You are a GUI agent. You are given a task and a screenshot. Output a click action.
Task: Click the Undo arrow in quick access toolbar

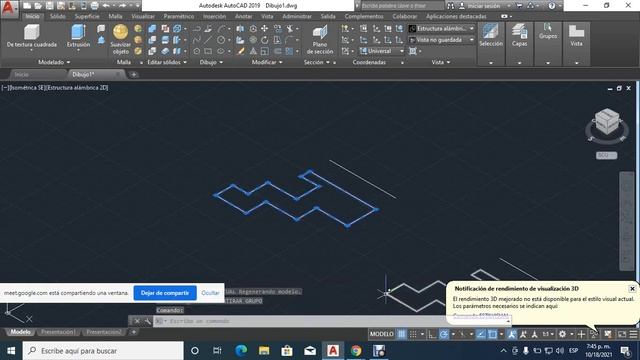106,6
